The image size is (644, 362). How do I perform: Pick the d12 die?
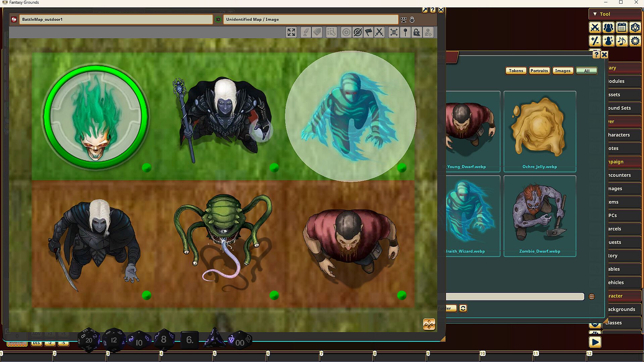click(114, 340)
